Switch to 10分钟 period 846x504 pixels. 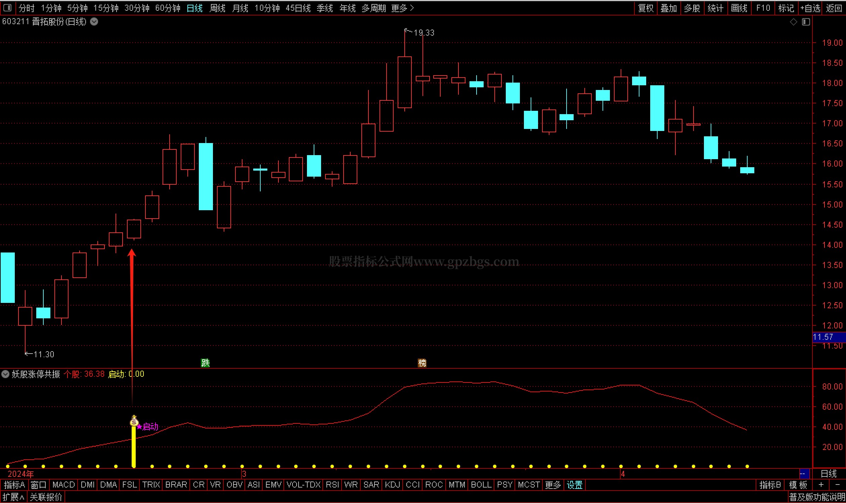pyautogui.click(x=267, y=8)
